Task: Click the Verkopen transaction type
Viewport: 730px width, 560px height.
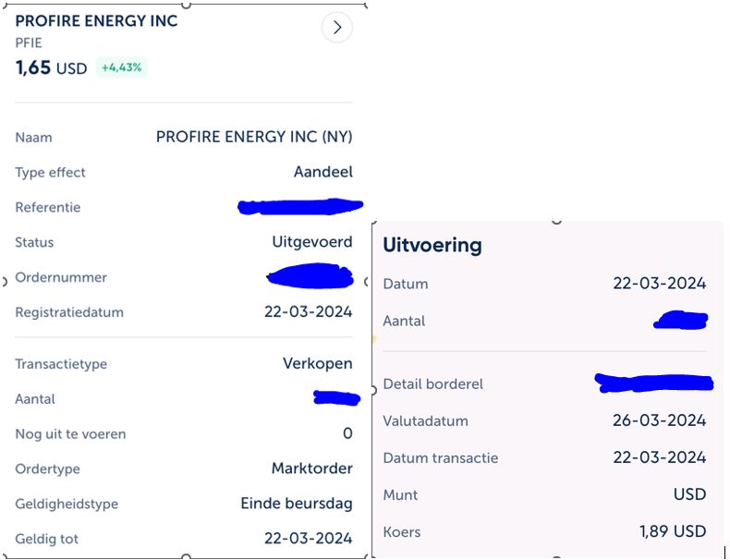Action: (318, 363)
